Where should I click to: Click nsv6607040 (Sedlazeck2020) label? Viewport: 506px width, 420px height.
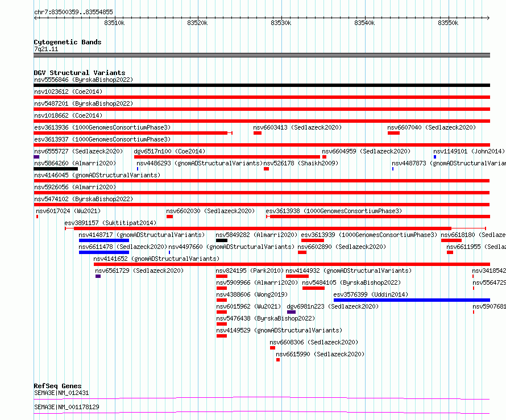click(x=432, y=127)
